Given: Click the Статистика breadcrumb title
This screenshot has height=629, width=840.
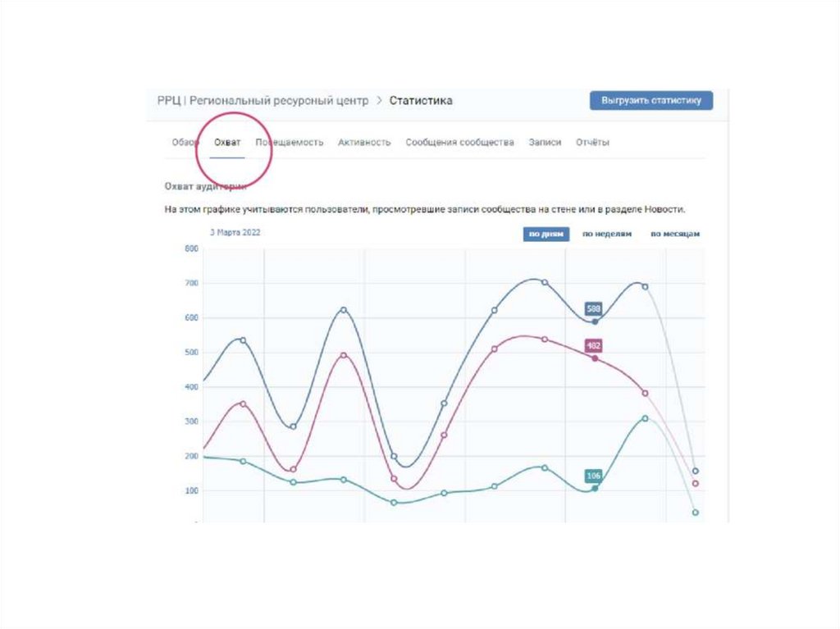Looking at the screenshot, I should tap(421, 100).
